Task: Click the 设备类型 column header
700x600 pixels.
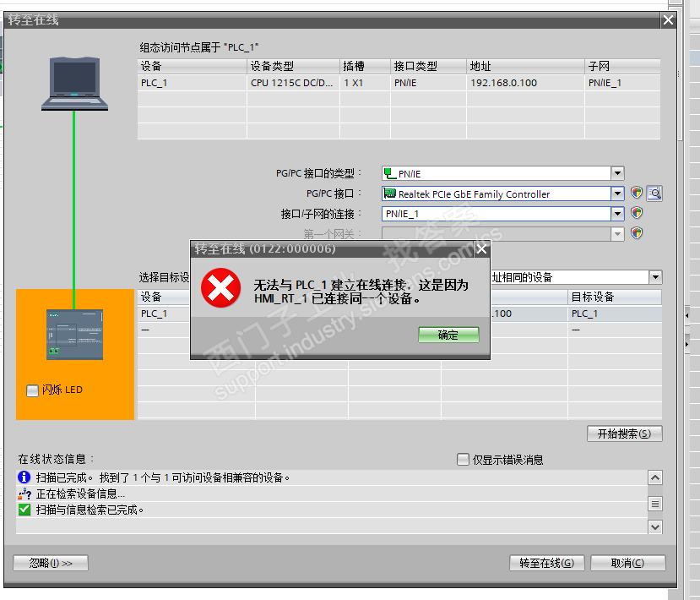Action: pyautogui.click(x=293, y=67)
